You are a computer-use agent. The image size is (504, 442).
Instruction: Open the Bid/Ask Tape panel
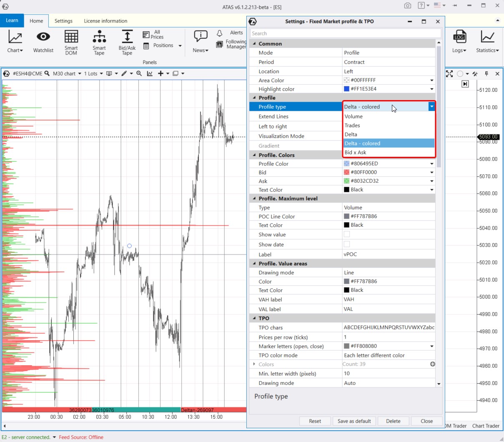tap(126, 42)
